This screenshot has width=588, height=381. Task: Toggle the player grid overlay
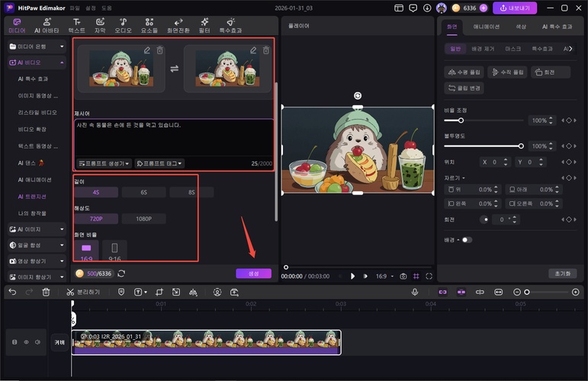416,276
